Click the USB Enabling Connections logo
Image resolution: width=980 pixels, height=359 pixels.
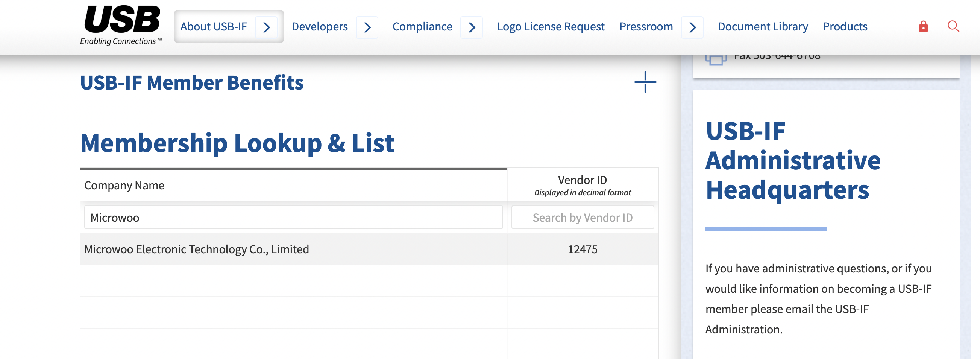(121, 25)
